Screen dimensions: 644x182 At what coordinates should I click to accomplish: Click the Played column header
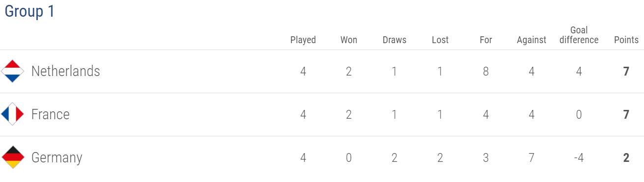[303, 40]
